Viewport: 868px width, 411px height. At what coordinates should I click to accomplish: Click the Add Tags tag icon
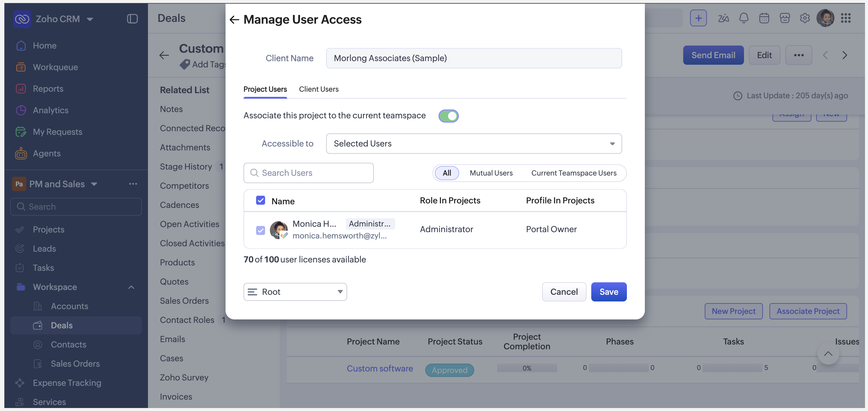185,64
